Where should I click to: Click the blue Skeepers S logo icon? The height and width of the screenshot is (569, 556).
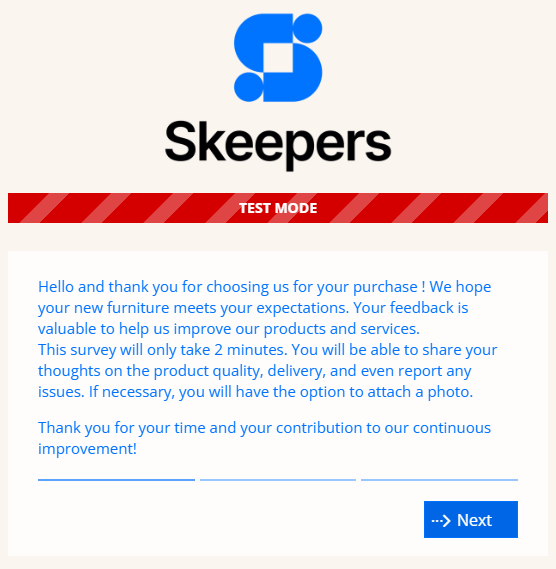[x=278, y=58]
